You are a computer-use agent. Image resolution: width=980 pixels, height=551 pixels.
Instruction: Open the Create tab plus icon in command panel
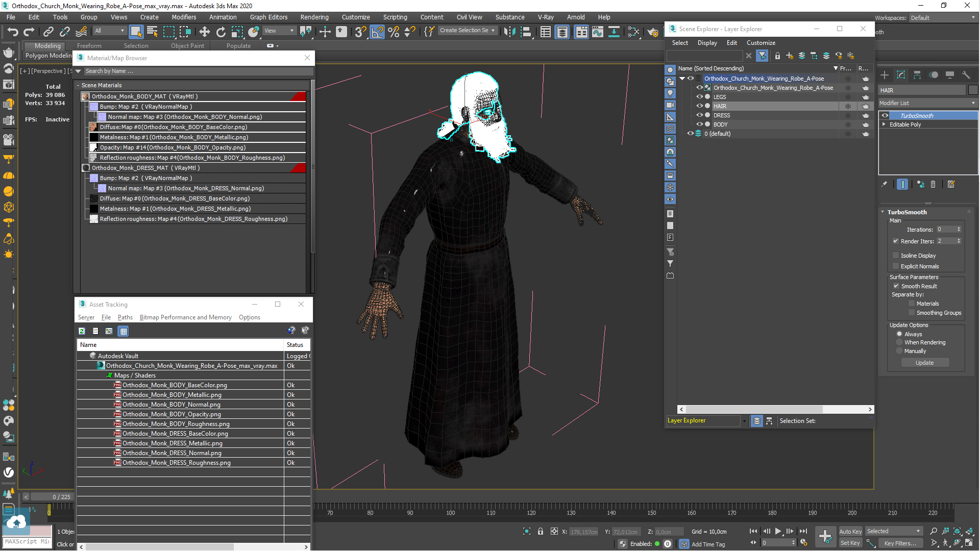pyautogui.click(x=885, y=75)
